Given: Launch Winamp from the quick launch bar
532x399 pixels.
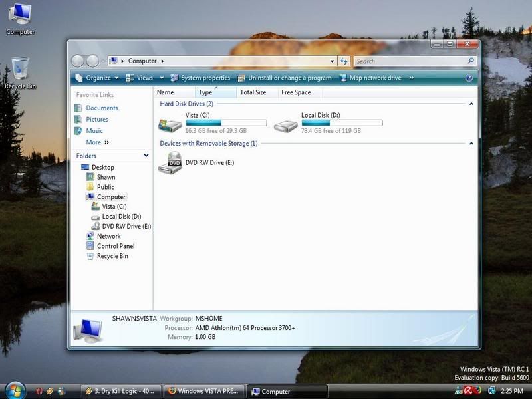Looking at the screenshot, I should click(x=50, y=391).
